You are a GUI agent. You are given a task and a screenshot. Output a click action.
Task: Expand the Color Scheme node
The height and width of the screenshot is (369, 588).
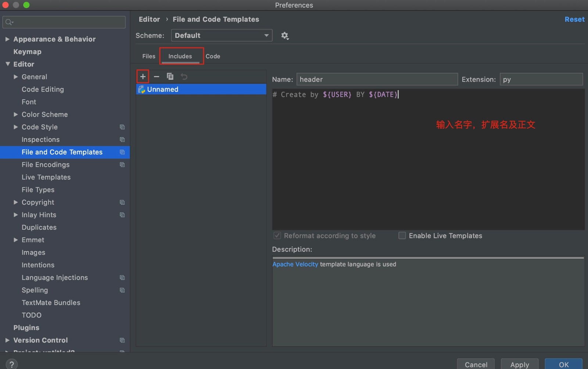click(16, 114)
